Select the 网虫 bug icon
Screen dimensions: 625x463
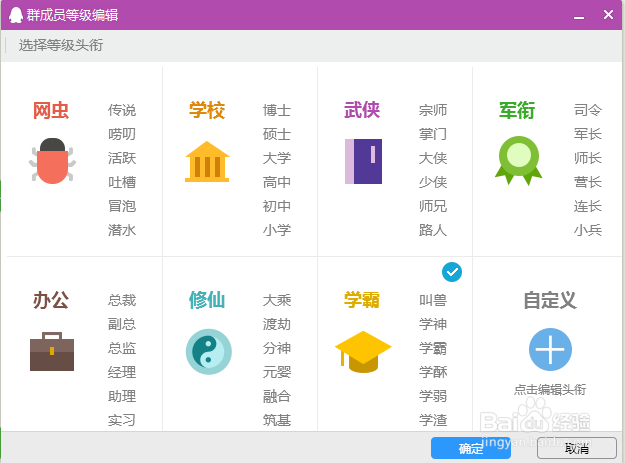click(52, 161)
